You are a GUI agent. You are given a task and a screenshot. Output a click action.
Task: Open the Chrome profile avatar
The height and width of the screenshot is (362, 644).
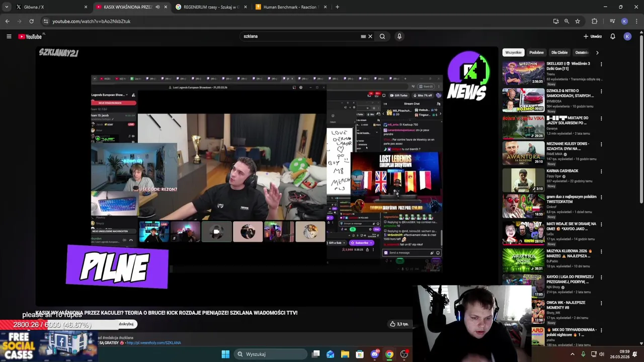[624, 21]
